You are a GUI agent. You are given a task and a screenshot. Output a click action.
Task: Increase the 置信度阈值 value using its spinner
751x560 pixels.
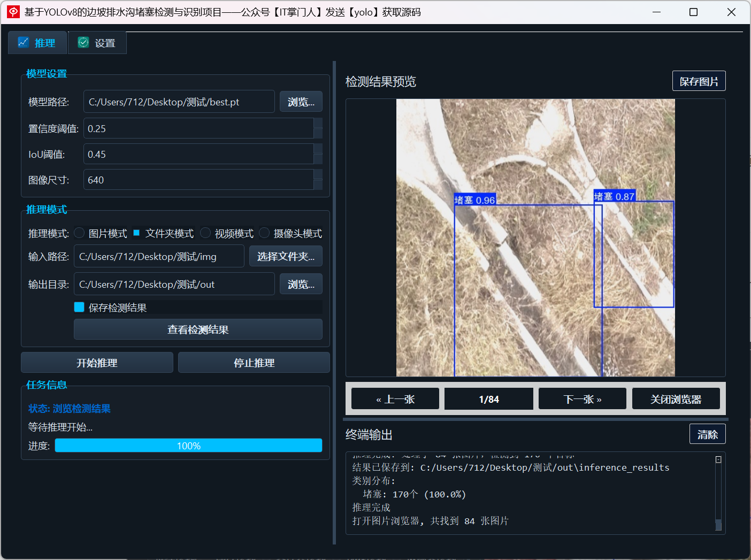coord(318,123)
